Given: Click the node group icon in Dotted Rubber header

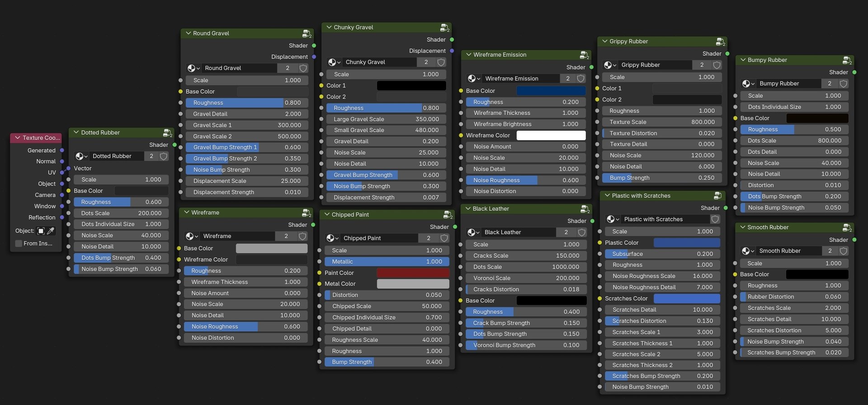Looking at the screenshot, I should tap(168, 133).
